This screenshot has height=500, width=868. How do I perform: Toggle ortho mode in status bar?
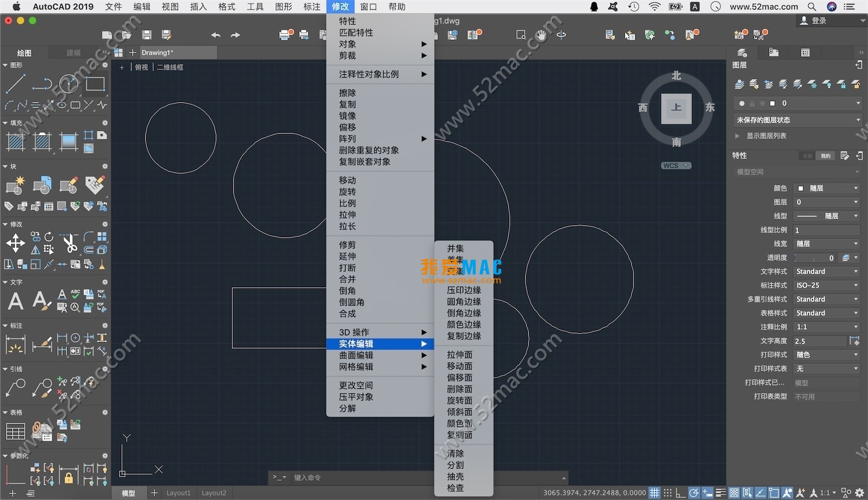[x=681, y=493]
